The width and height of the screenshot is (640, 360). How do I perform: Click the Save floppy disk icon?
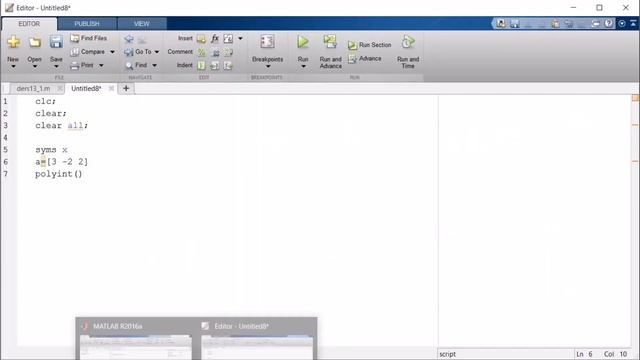pos(56,42)
